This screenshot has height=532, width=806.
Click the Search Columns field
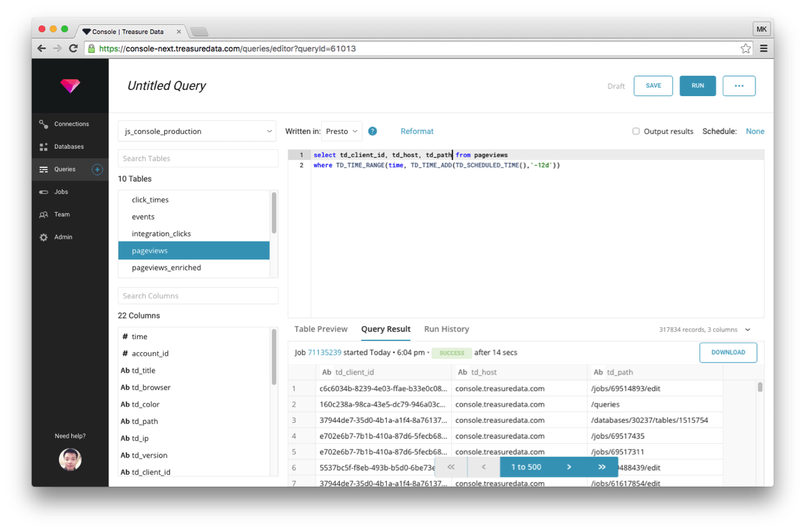(198, 296)
